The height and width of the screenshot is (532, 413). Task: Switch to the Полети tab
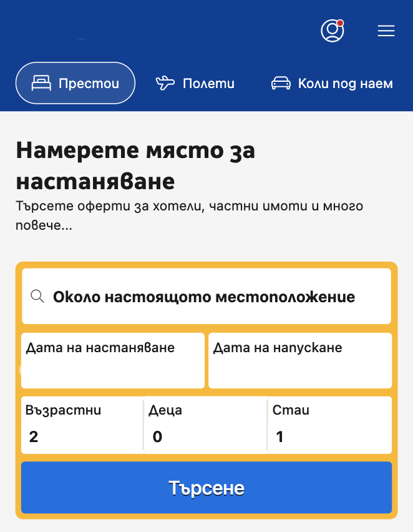tap(195, 83)
